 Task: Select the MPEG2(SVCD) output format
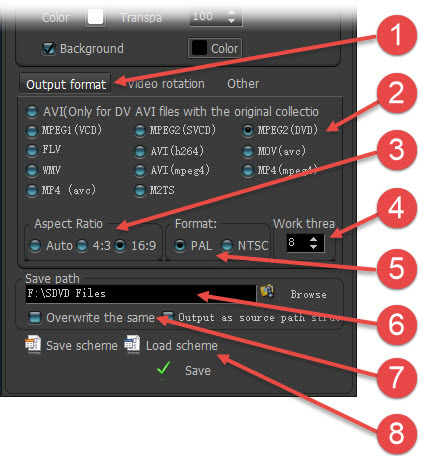pyautogui.click(x=140, y=131)
